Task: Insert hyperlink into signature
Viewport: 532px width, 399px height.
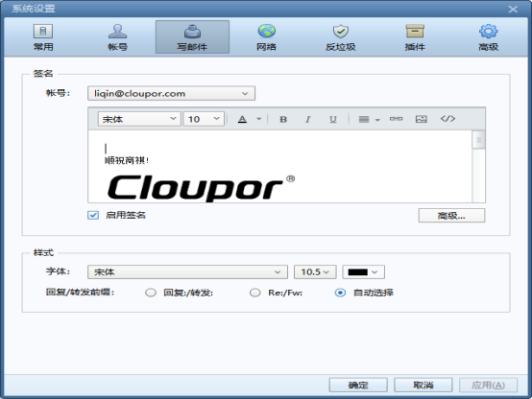Action: [396, 119]
